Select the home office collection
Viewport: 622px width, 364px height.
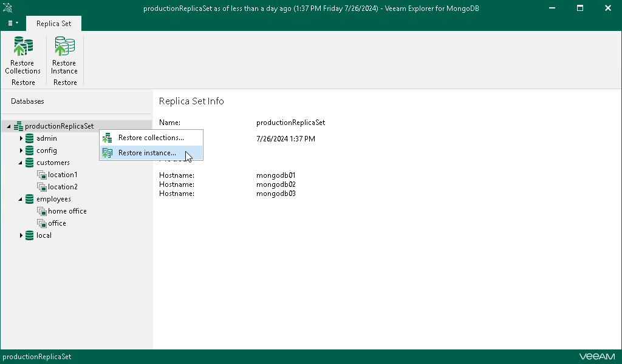click(67, 211)
